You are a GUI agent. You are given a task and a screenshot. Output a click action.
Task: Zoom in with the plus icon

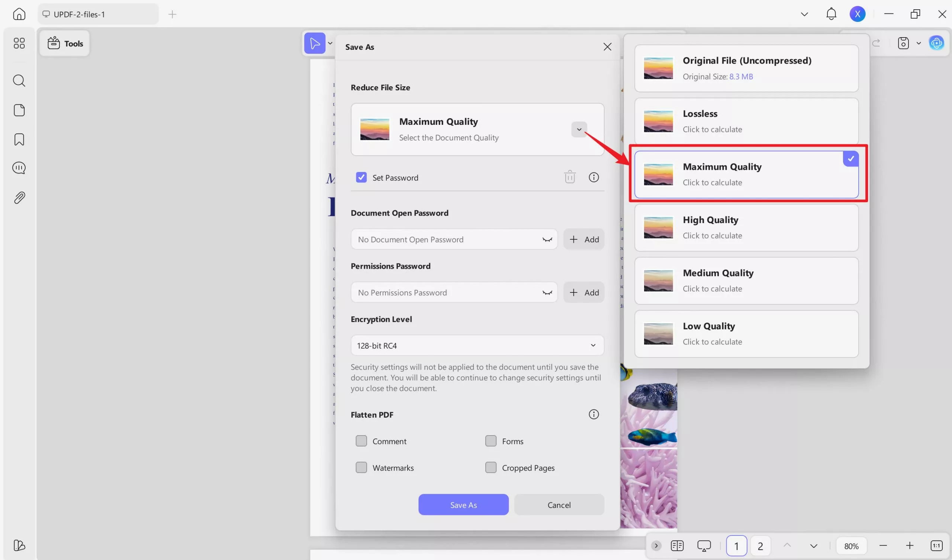(909, 546)
